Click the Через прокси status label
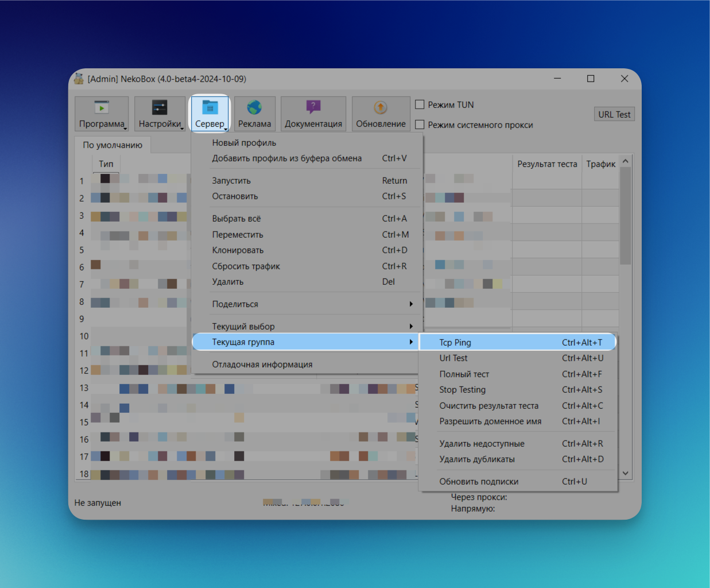 point(479,497)
